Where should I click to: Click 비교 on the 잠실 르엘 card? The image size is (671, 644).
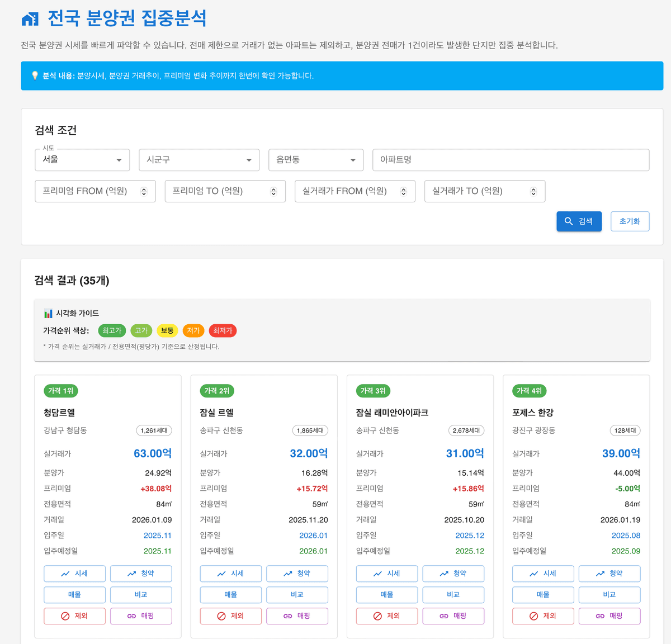coord(297,594)
